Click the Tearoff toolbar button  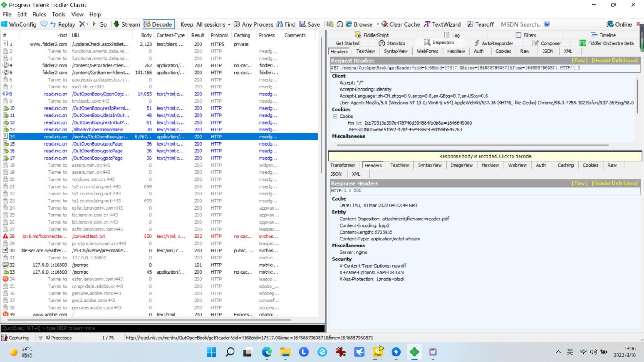pos(480,24)
